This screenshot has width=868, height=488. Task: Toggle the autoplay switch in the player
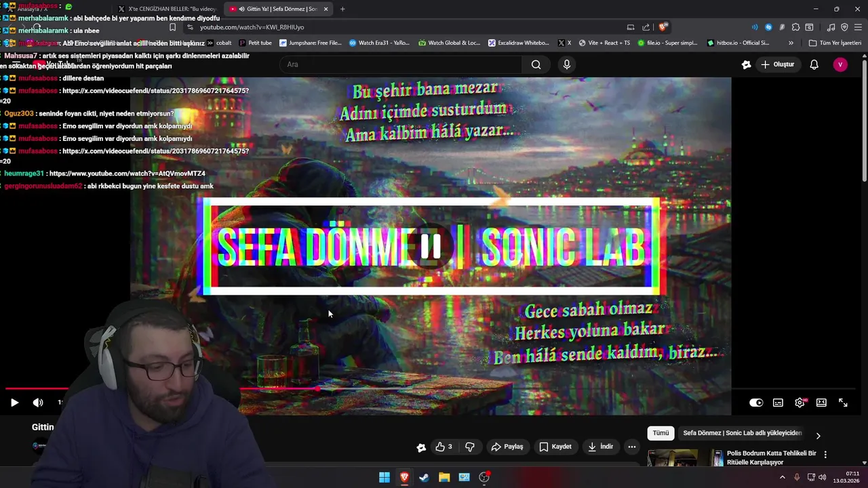click(x=756, y=403)
